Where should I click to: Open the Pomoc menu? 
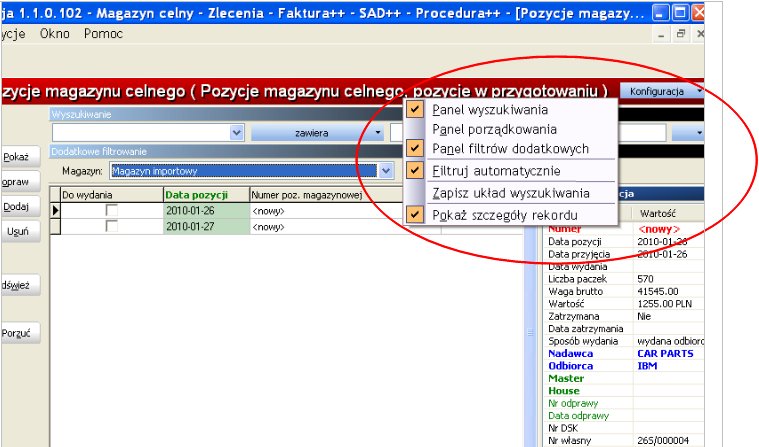(103, 33)
